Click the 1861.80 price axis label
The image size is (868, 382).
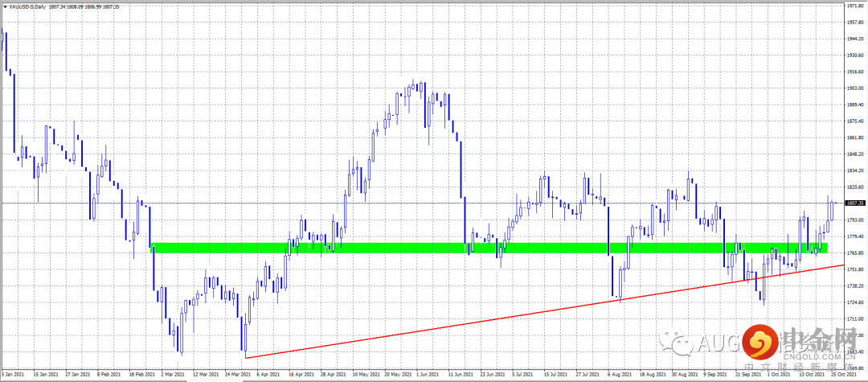click(855, 138)
